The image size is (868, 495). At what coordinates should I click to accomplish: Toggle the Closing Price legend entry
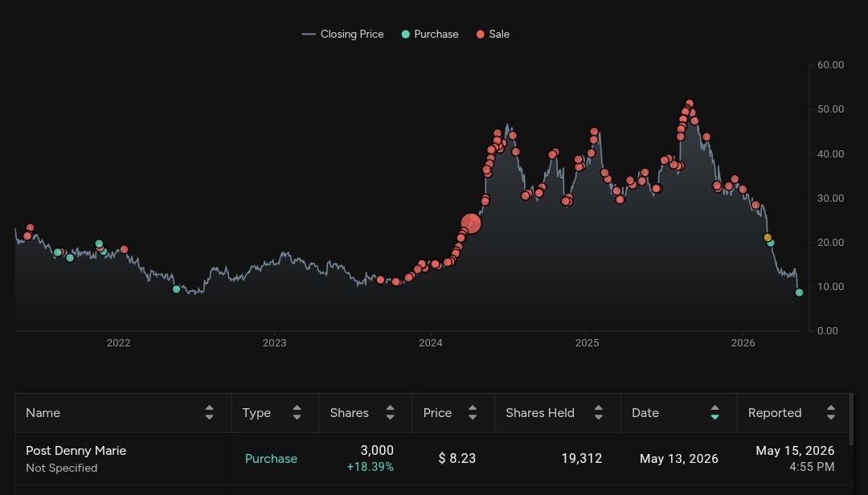pos(342,35)
